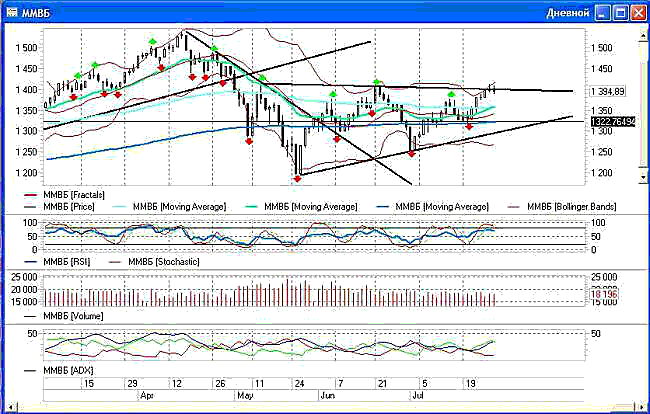Close the ММВБ chart window

coord(638,13)
